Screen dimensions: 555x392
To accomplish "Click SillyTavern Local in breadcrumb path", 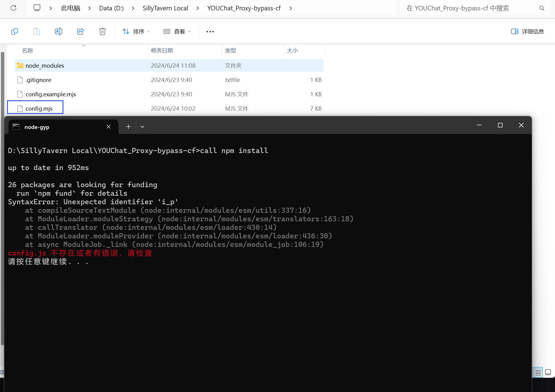I will pos(165,8).
